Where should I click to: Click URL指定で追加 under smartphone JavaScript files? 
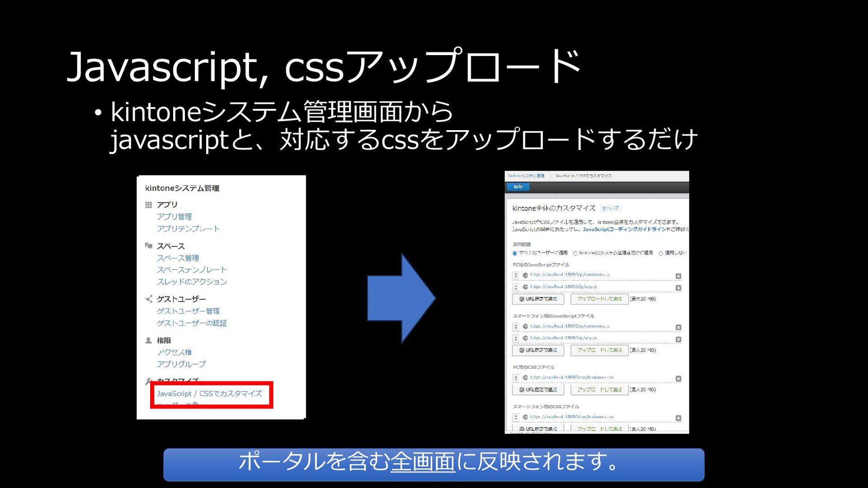[x=538, y=350]
